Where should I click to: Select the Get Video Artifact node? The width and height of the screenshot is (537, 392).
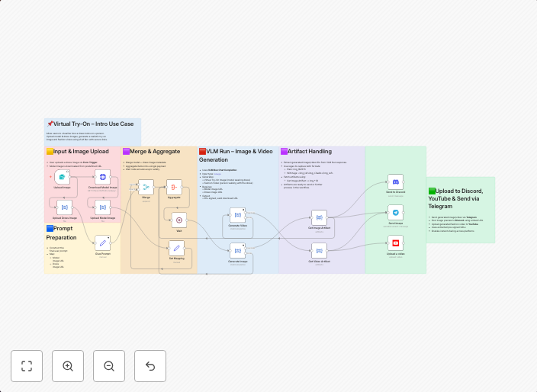(x=319, y=251)
